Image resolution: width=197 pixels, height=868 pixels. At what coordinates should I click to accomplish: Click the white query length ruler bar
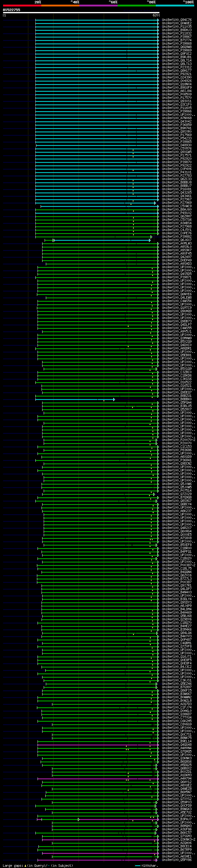point(81,12)
